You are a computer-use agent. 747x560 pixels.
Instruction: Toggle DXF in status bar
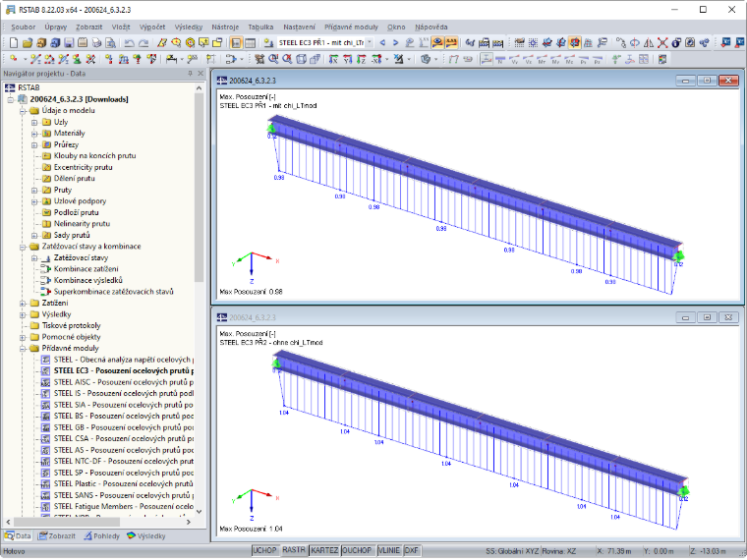pyautogui.click(x=412, y=550)
